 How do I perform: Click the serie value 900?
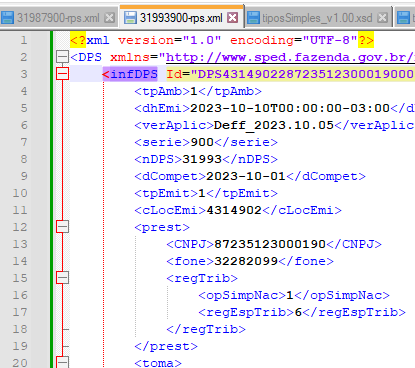click(x=202, y=142)
